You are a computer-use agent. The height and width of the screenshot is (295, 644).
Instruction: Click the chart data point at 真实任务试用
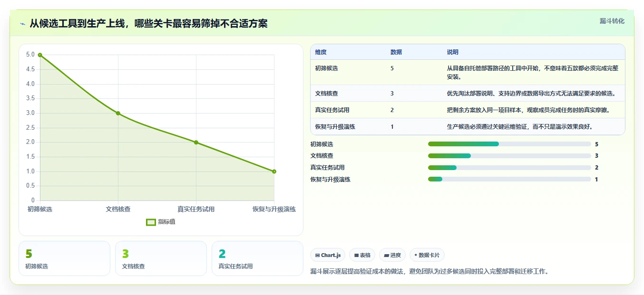click(x=196, y=143)
